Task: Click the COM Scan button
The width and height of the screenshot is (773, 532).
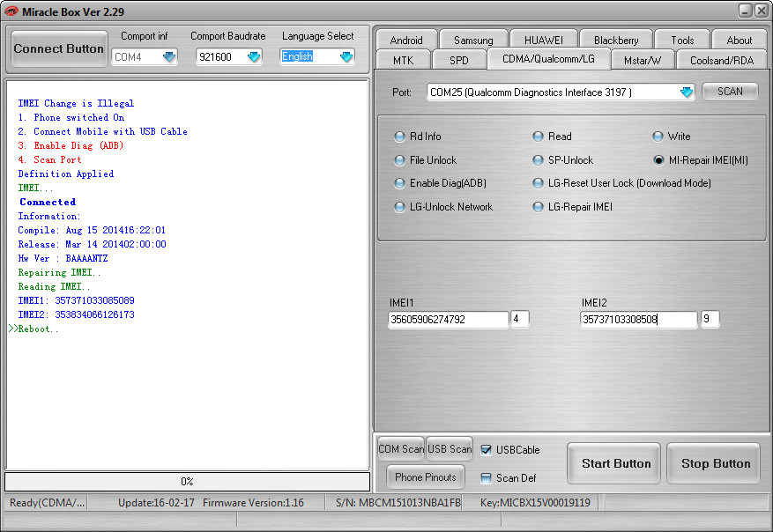Action: 401,448
